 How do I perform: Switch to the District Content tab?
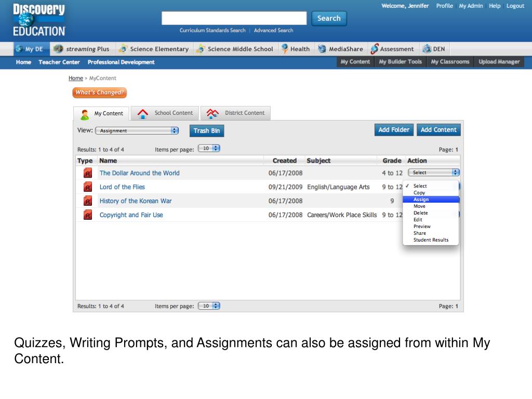235,113
